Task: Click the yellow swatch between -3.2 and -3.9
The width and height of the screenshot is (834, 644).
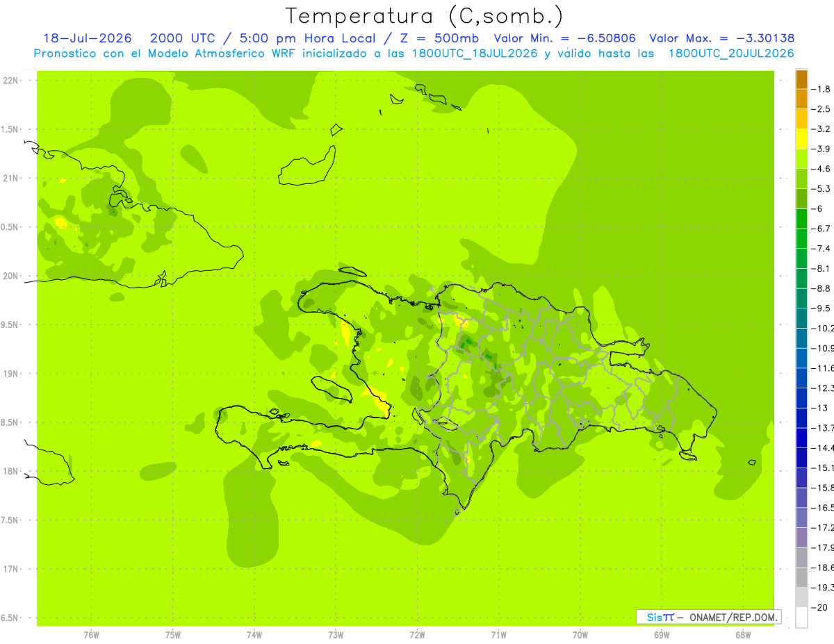Action: click(x=801, y=139)
